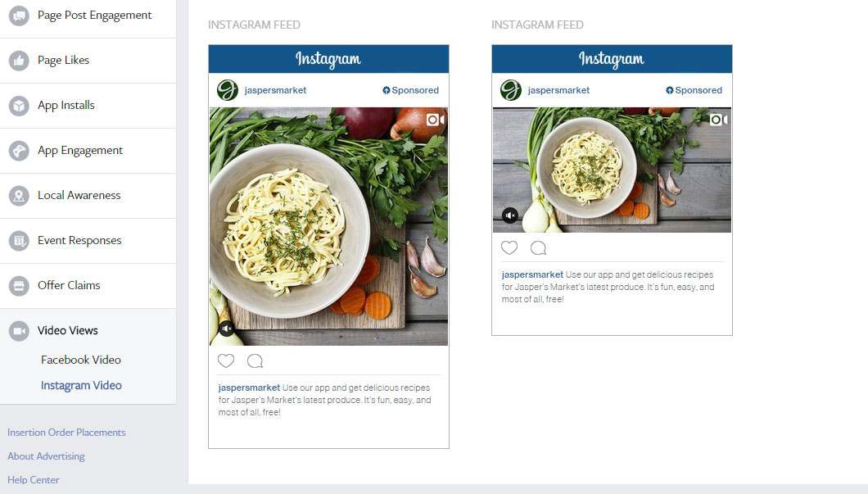Select the Facebook Video sub-item
Image resolution: width=868 pixels, height=494 pixels.
tap(81, 360)
